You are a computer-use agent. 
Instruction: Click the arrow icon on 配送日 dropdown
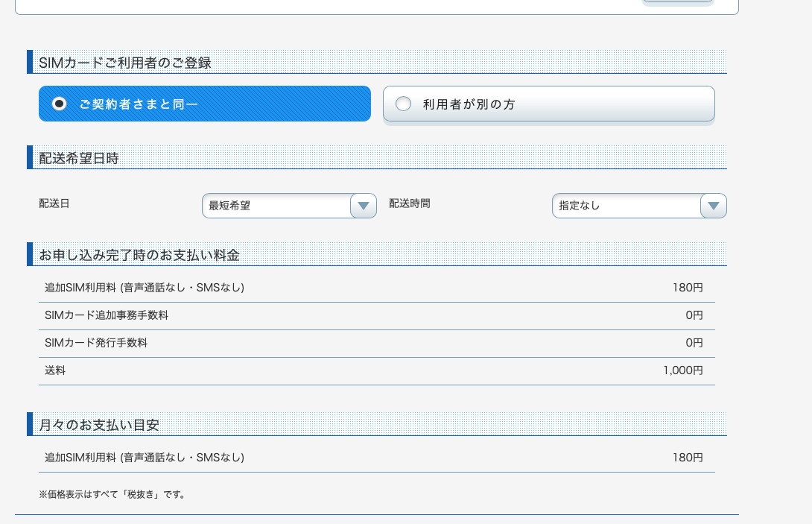point(363,206)
